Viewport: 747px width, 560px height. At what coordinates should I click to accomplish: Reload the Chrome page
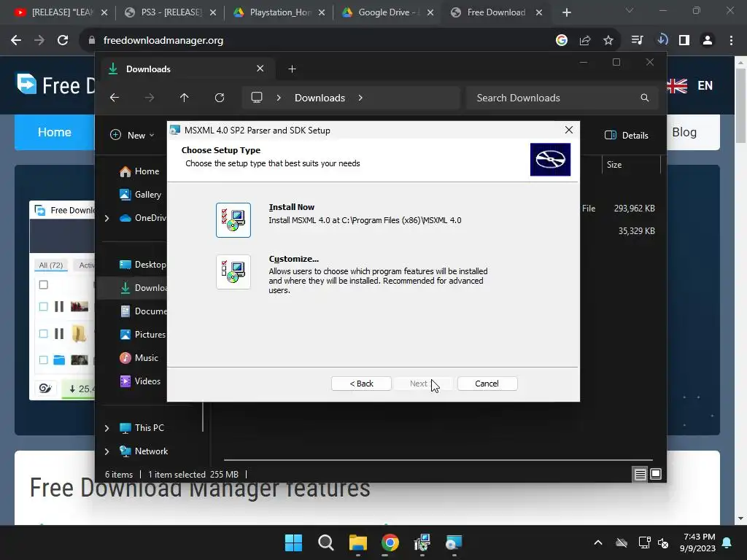pyautogui.click(x=63, y=41)
